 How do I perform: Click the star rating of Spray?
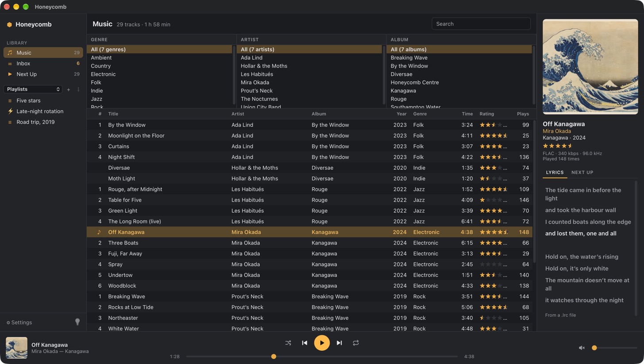tap(494, 264)
